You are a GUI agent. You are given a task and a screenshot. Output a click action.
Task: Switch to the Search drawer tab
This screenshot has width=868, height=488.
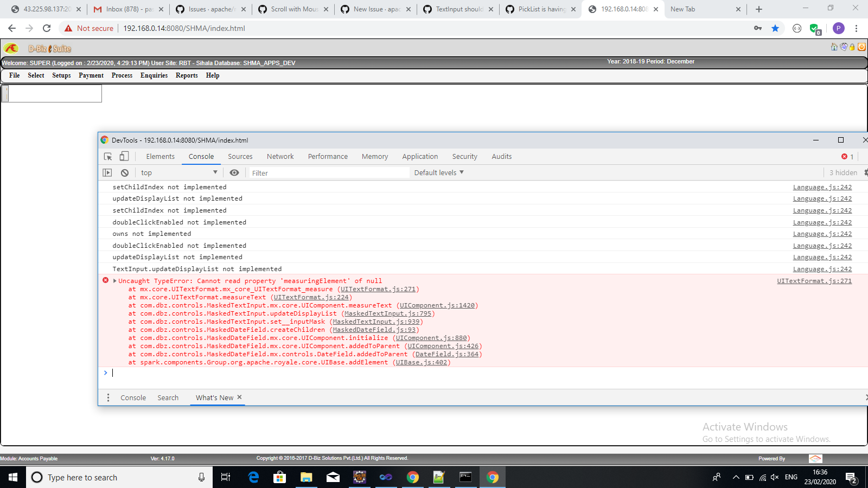click(168, 397)
